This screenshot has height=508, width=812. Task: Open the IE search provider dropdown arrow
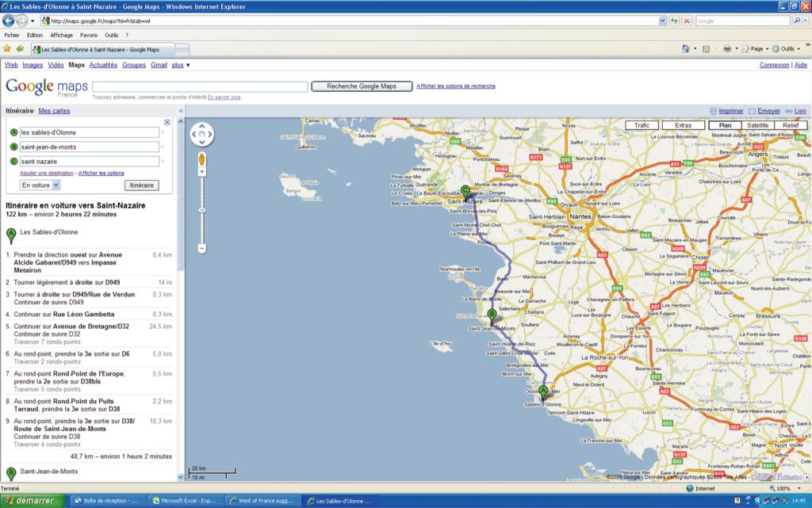[806, 21]
